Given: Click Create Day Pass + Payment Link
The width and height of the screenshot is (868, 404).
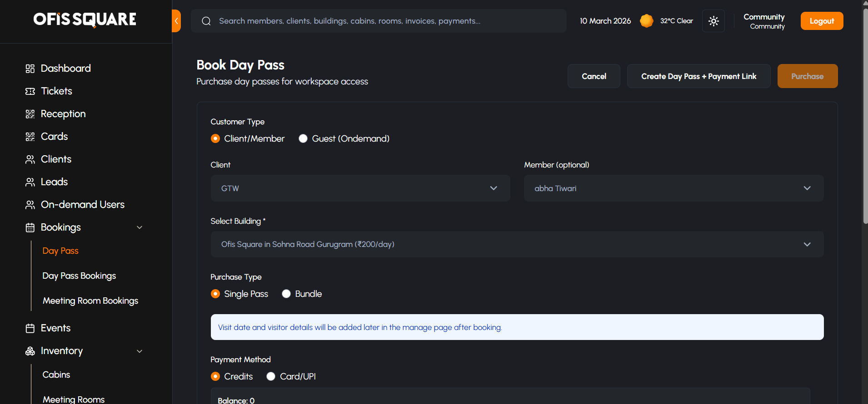Looking at the screenshot, I should [x=698, y=76].
